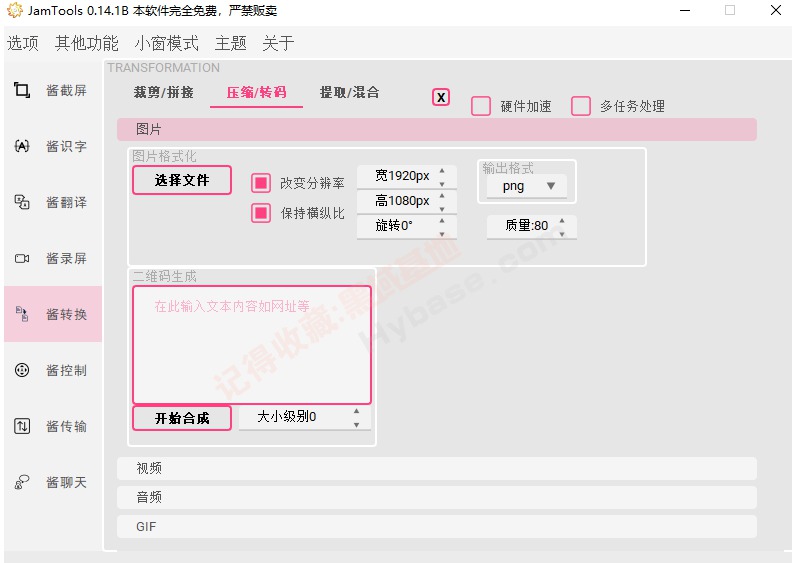Click the OCR icon beside 酱识字
792x563 pixels.
(22, 146)
